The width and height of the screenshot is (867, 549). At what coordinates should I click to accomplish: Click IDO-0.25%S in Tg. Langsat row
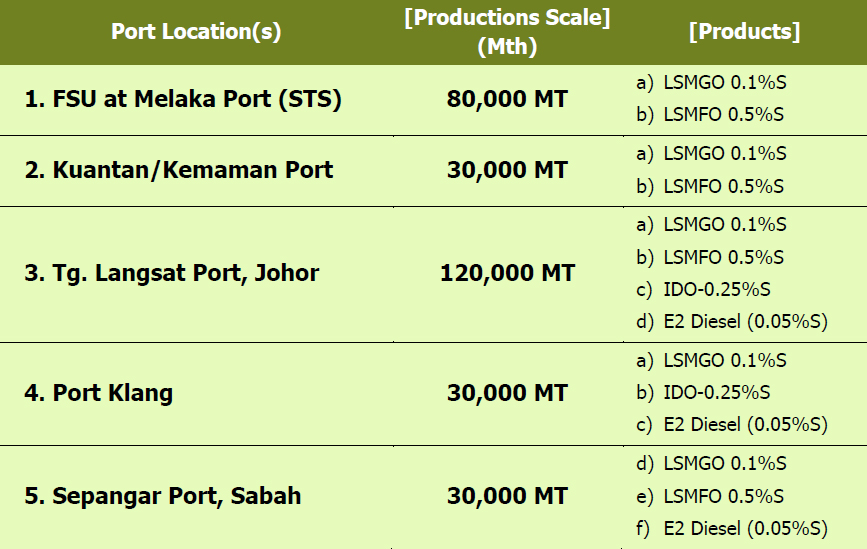pos(717,290)
